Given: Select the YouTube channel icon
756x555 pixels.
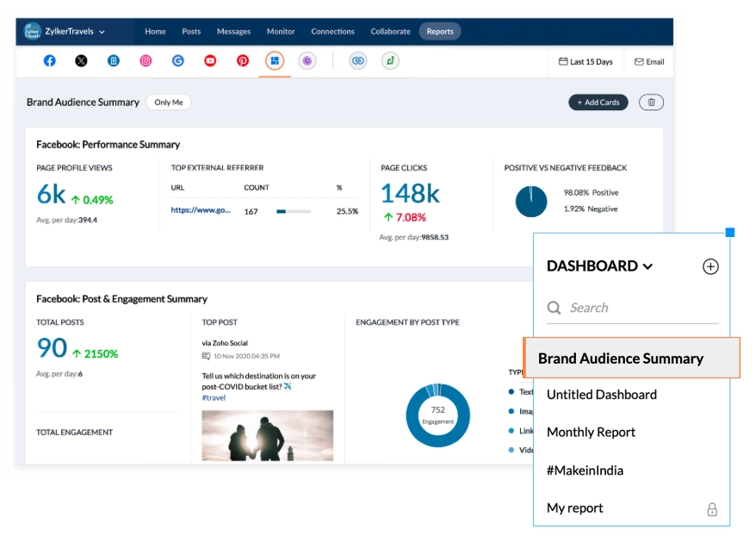Looking at the screenshot, I should point(210,60).
